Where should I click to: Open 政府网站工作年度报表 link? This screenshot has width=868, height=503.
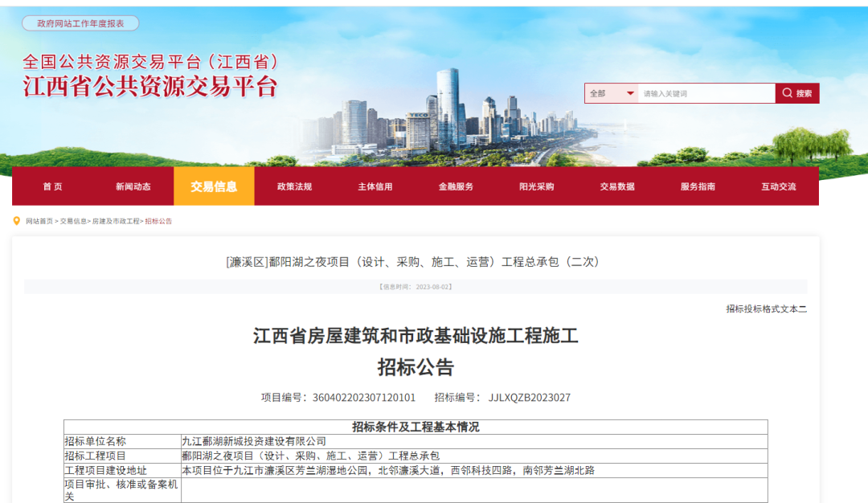coord(80,23)
